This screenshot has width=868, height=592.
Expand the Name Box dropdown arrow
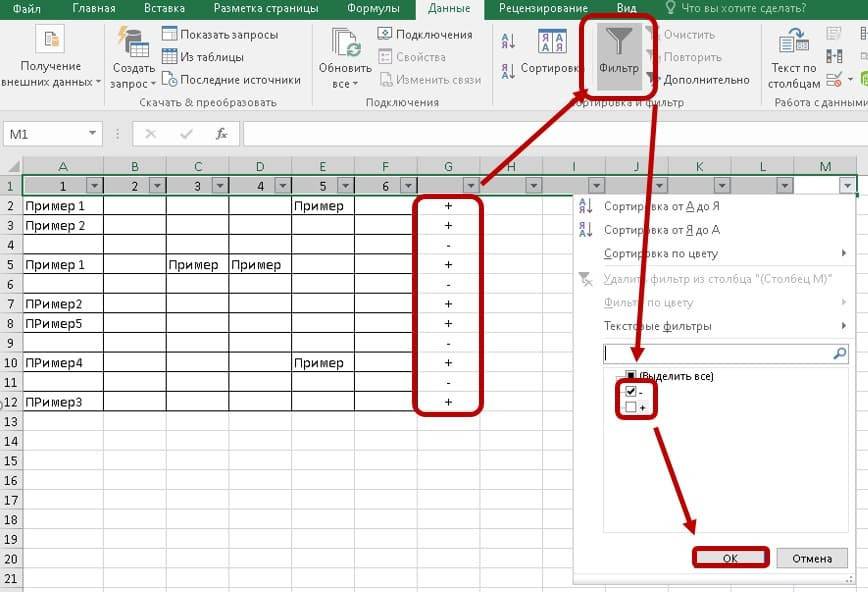pos(92,133)
